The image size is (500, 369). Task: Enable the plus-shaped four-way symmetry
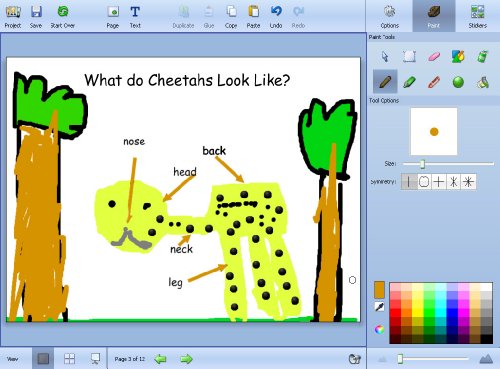(439, 182)
